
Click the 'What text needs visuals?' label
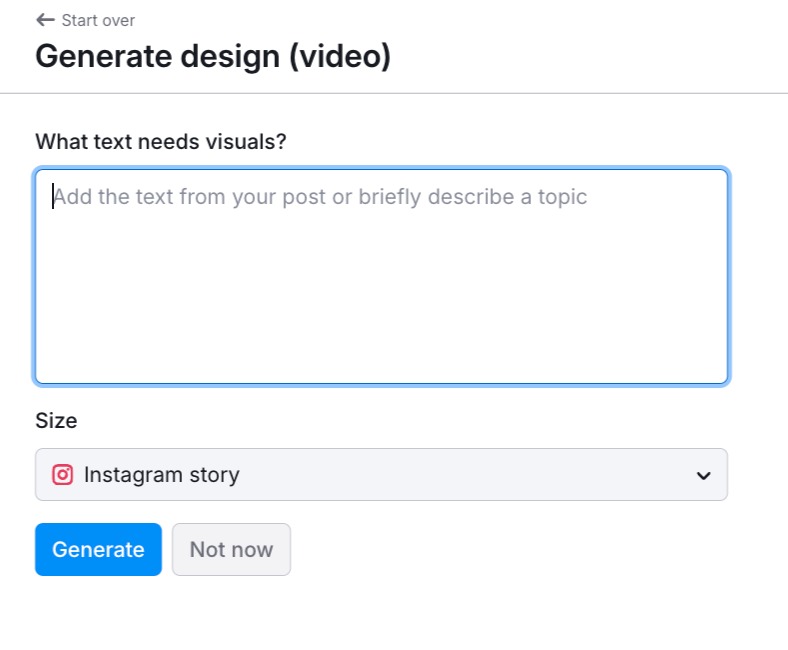161,142
